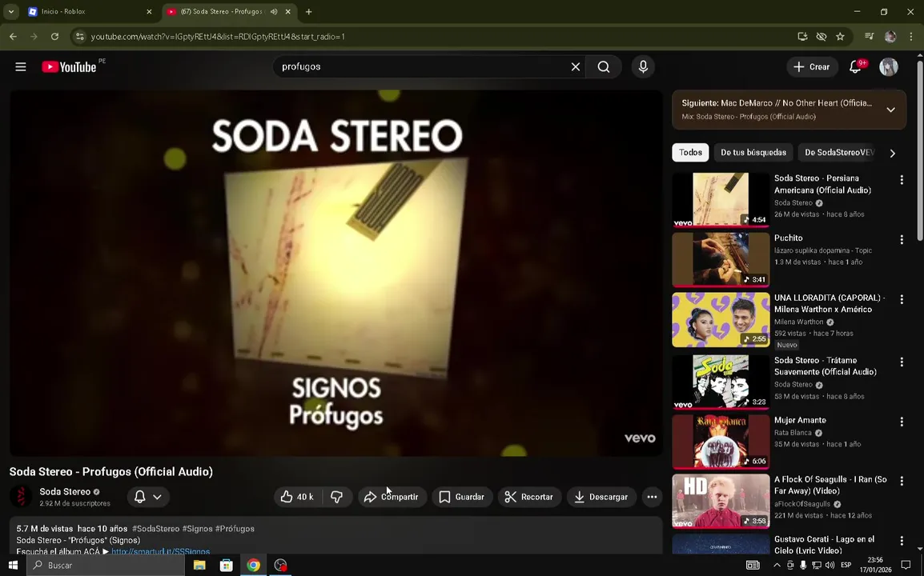Expand the Mix playlist panel chevron
Image resolution: width=924 pixels, height=576 pixels.
[x=891, y=110]
